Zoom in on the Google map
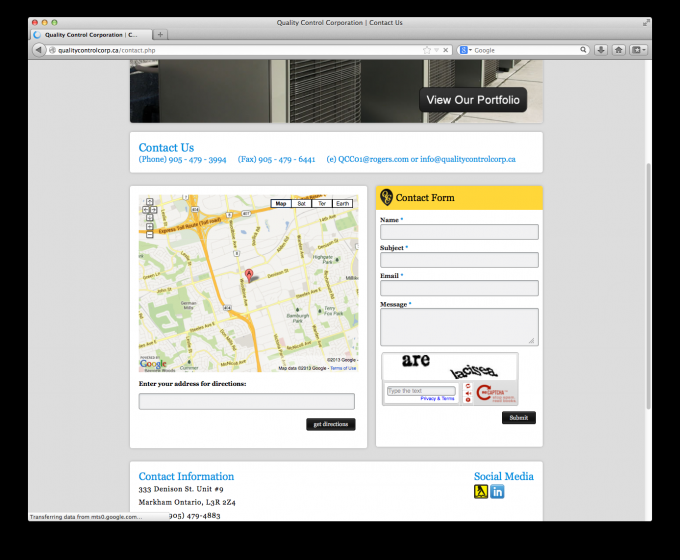The width and height of the screenshot is (680, 560). click(x=149, y=226)
